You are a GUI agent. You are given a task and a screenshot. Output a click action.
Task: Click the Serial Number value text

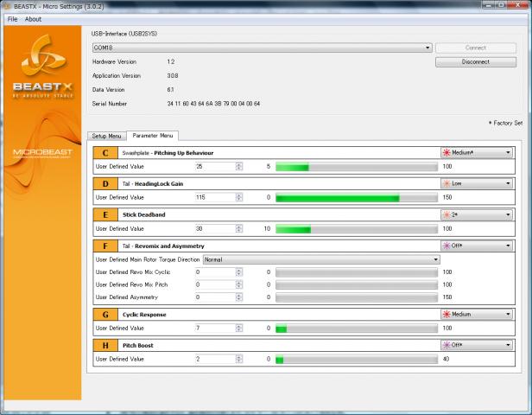pyautogui.click(x=214, y=104)
